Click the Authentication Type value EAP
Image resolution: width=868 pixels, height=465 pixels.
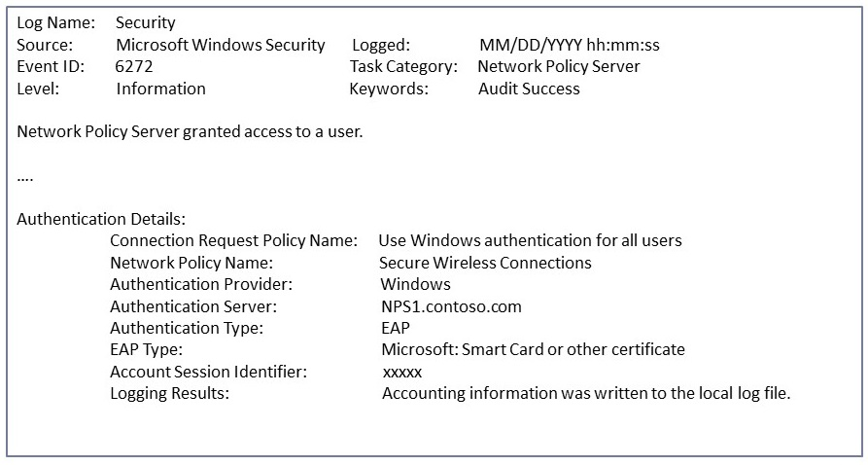tap(396, 328)
